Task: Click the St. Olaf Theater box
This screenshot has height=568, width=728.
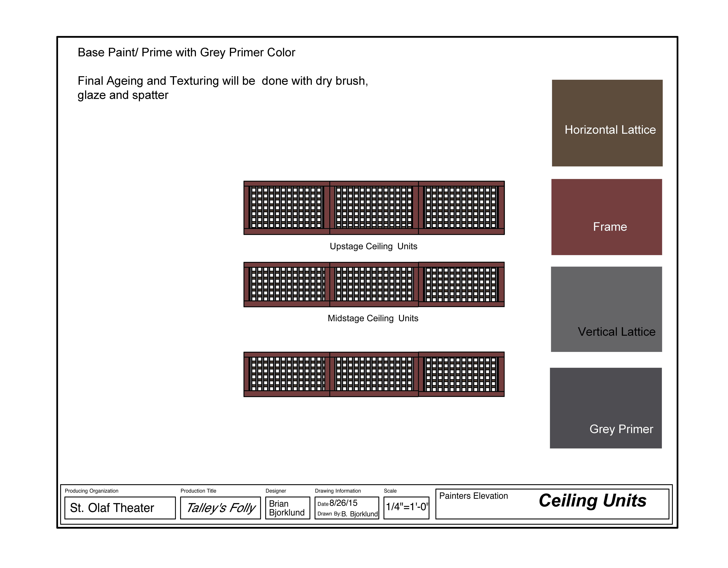Action: [x=120, y=508]
